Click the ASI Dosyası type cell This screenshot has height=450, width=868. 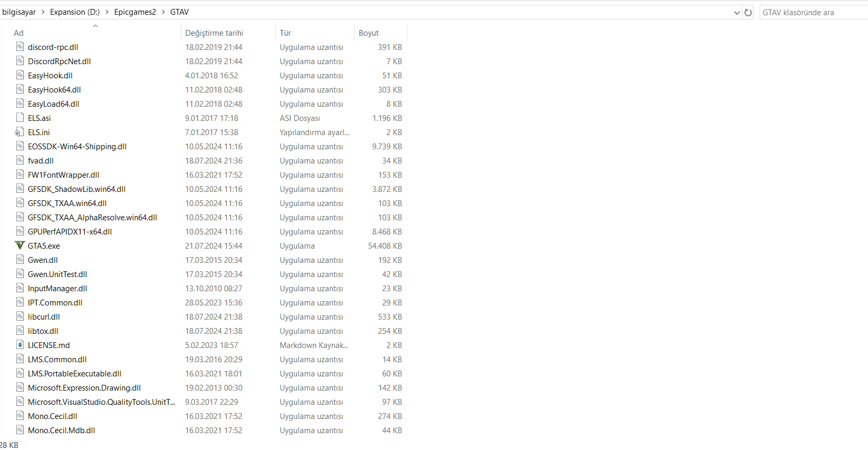[300, 118]
